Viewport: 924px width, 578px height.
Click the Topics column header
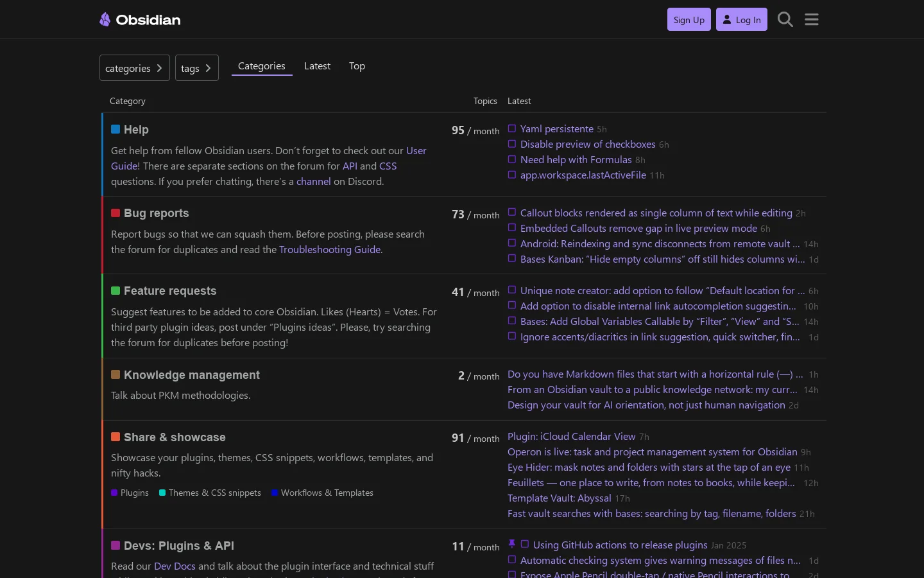[485, 101]
